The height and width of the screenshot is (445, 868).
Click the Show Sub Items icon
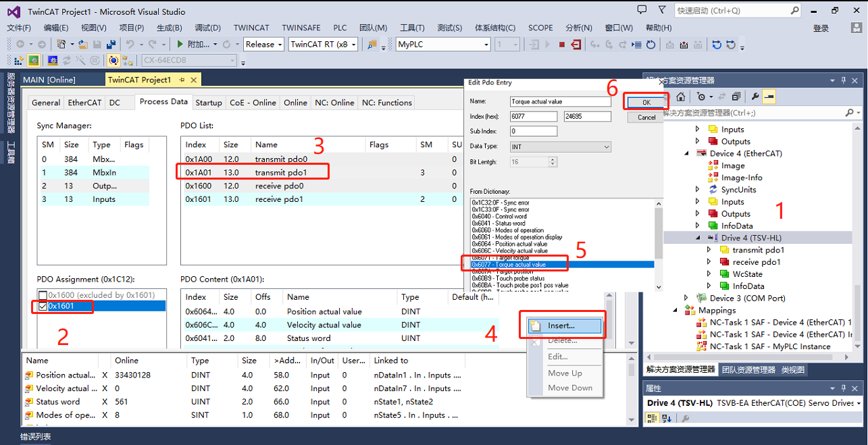coord(128,60)
